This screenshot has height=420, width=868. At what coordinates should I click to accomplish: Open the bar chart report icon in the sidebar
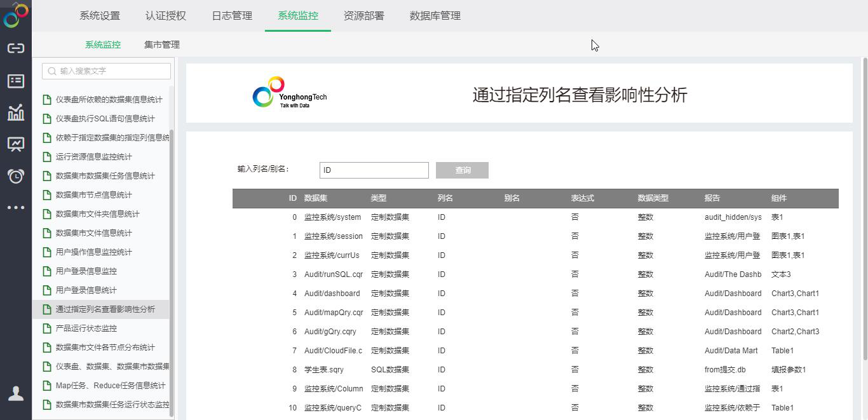pos(16,112)
